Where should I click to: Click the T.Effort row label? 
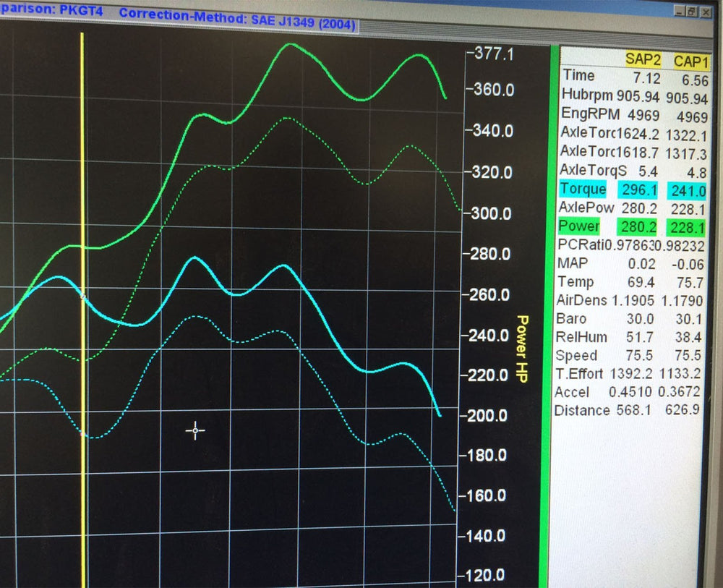[x=579, y=374]
